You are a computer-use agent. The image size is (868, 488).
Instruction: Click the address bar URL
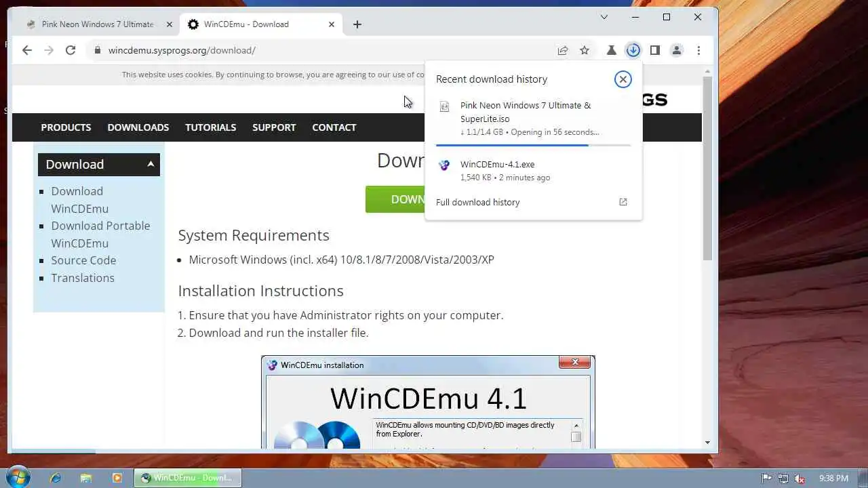(x=182, y=50)
